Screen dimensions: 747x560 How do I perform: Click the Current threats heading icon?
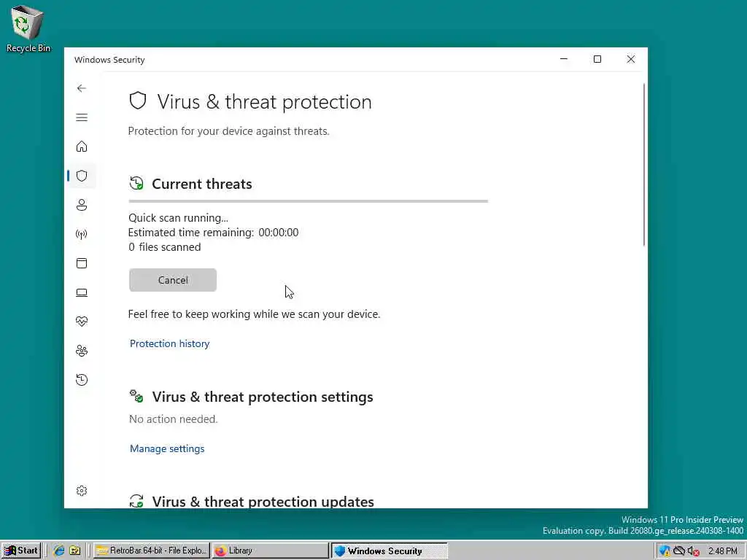point(136,183)
